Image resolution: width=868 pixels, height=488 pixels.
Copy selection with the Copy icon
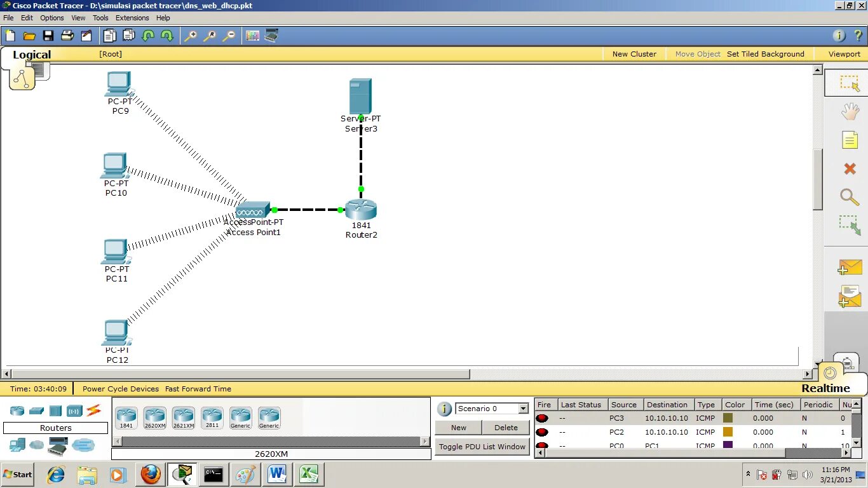110,36
